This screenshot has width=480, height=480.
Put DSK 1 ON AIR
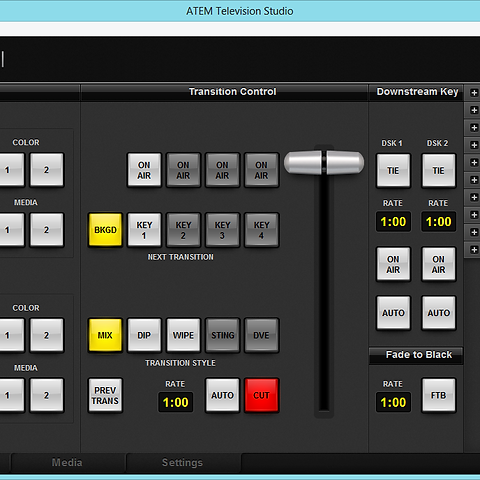[393, 264]
